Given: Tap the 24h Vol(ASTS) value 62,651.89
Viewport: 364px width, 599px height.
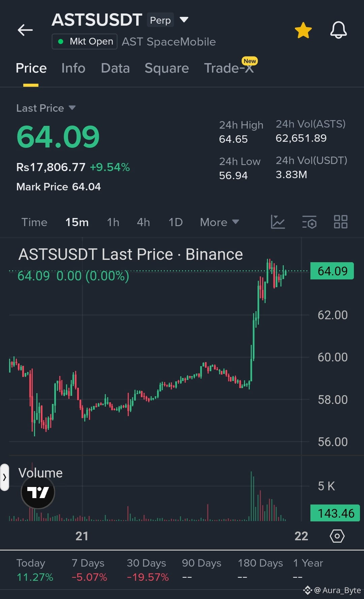Looking at the screenshot, I should point(301,138).
